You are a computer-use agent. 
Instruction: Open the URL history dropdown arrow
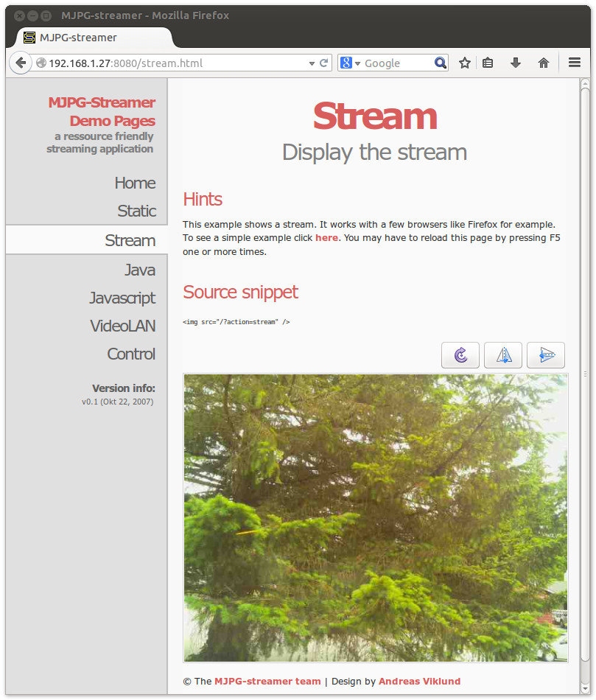[312, 63]
